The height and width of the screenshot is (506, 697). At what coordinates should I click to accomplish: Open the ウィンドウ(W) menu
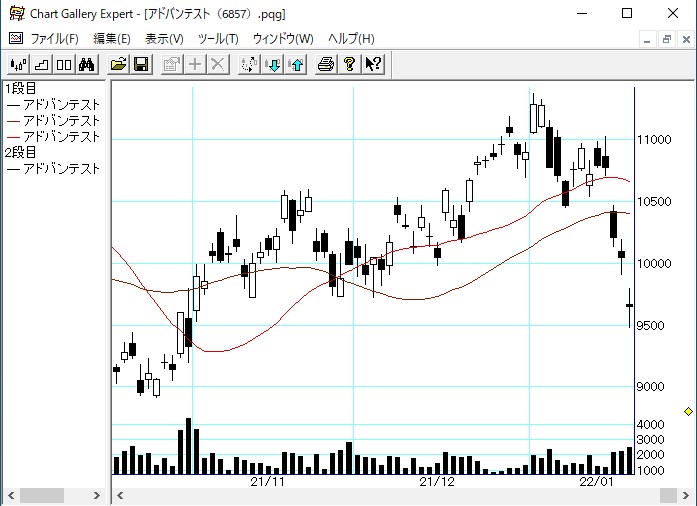(x=283, y=39)
